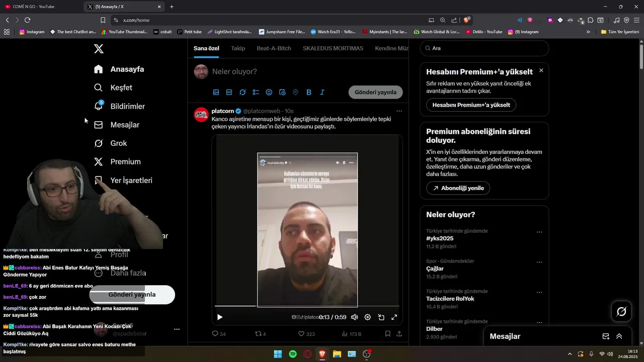Open Keşfet from the sidebar
The height and width of the screenshot is (362, 644).
click(x=113, y=87)
